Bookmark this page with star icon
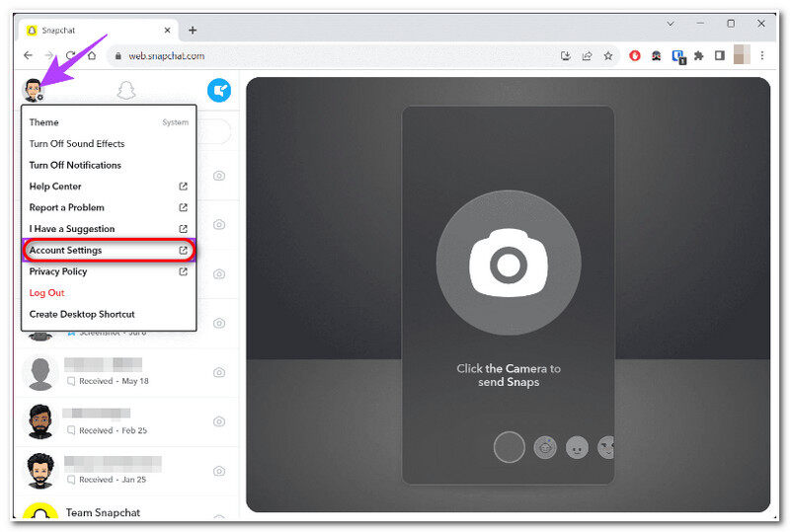Image resolution: width=790 pixels, height=532 pixels. point(608,56)
